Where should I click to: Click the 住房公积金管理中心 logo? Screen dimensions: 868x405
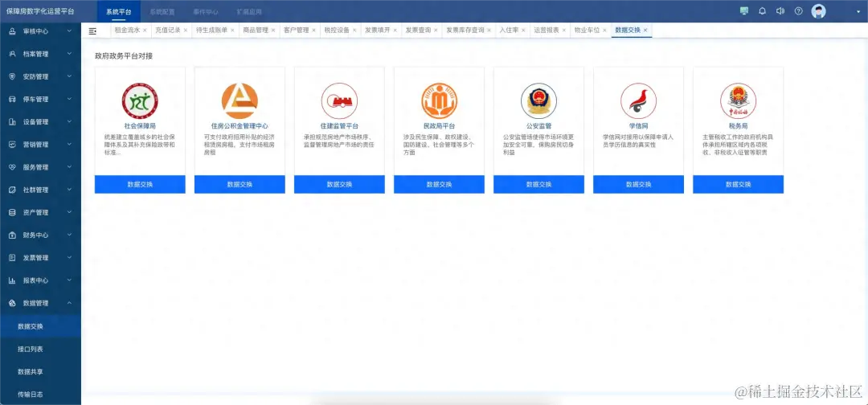(240, 100)
